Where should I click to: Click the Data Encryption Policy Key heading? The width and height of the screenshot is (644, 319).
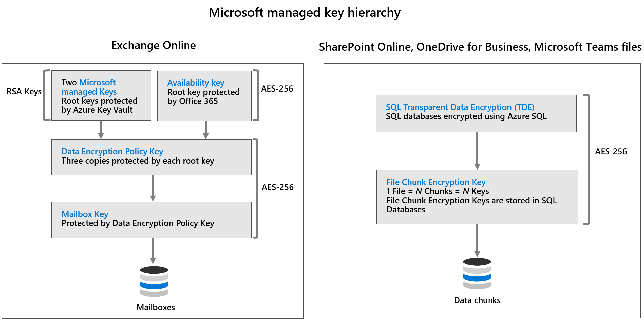tap(112, 151)
